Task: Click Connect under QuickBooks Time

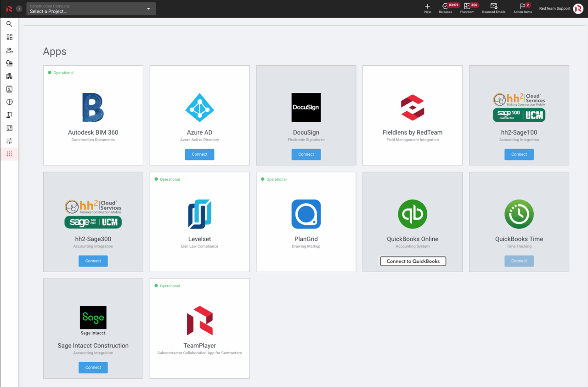Action: click(x=519, y=261)
